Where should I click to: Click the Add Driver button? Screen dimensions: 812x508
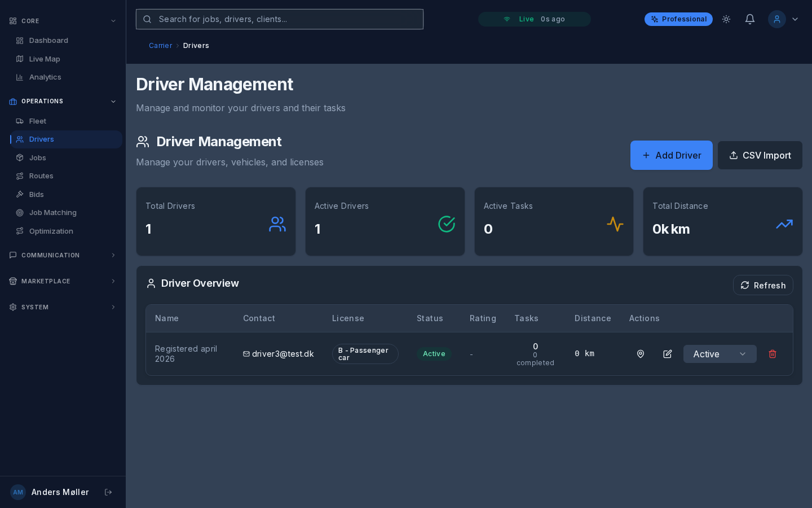pos(671,155)
